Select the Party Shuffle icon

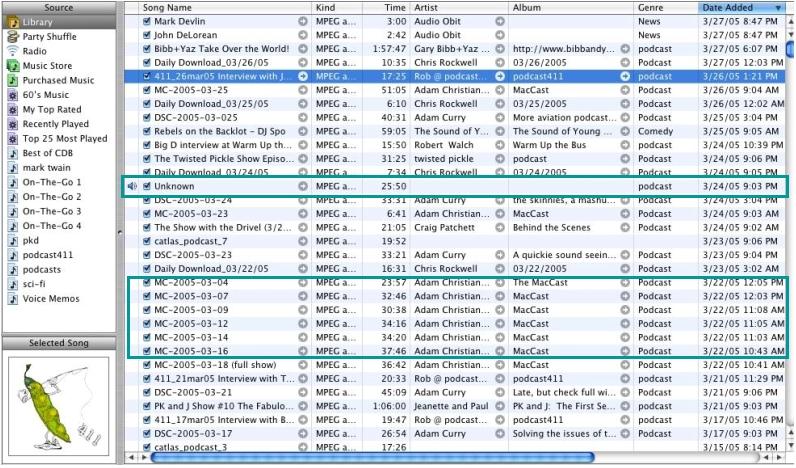[13, 37]
